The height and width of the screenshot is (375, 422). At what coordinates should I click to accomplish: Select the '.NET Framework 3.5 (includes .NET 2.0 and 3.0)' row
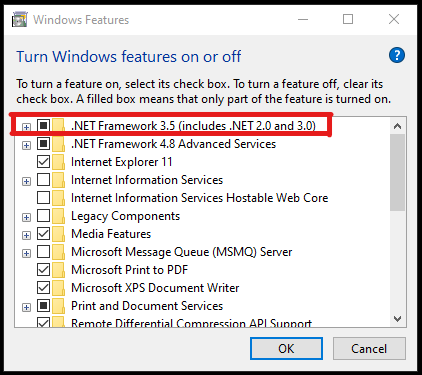[x=193, y=126]
